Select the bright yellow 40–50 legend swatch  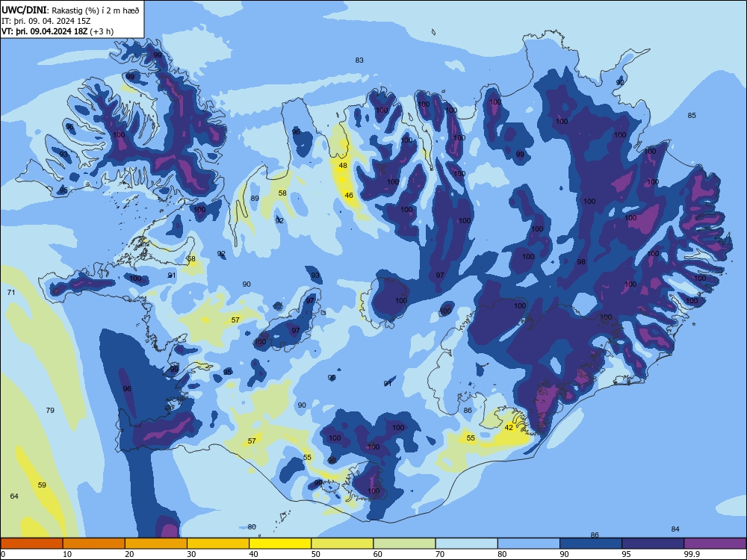tap(280, 544)
